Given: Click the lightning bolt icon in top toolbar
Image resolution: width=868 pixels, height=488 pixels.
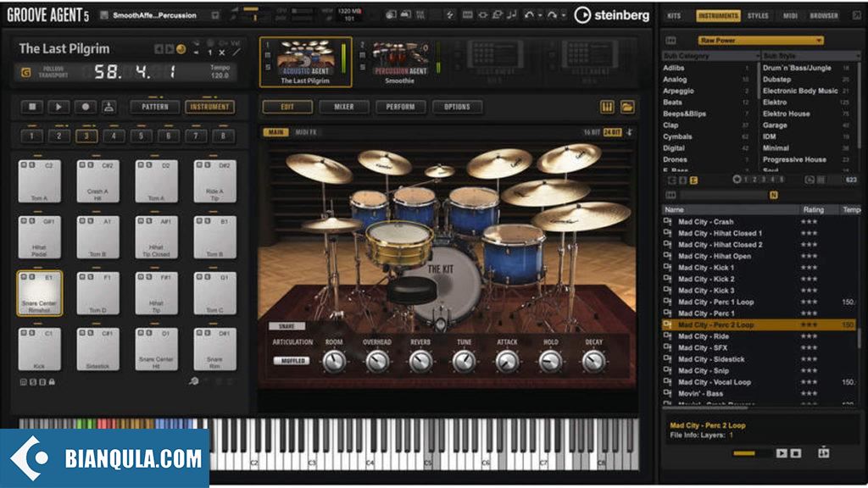Looking at the screenshot, I should (449, 15).
